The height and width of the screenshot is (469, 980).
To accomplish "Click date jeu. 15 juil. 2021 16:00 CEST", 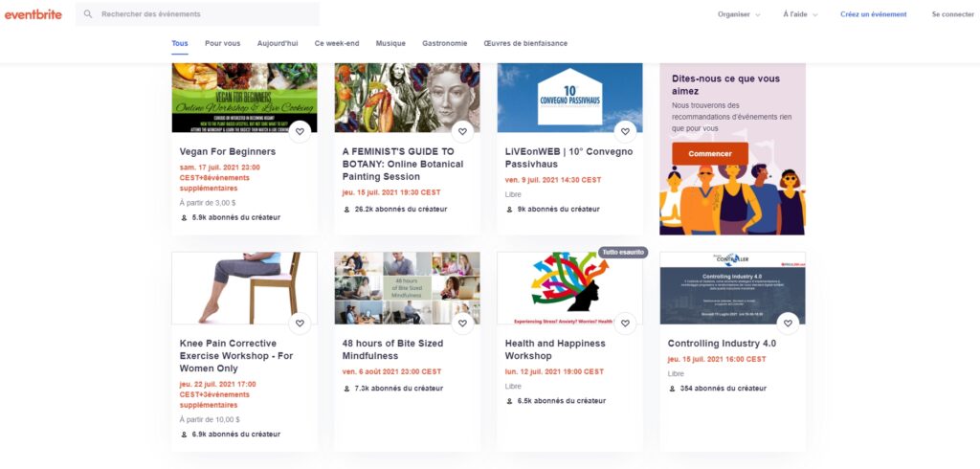I will (717, 359).
